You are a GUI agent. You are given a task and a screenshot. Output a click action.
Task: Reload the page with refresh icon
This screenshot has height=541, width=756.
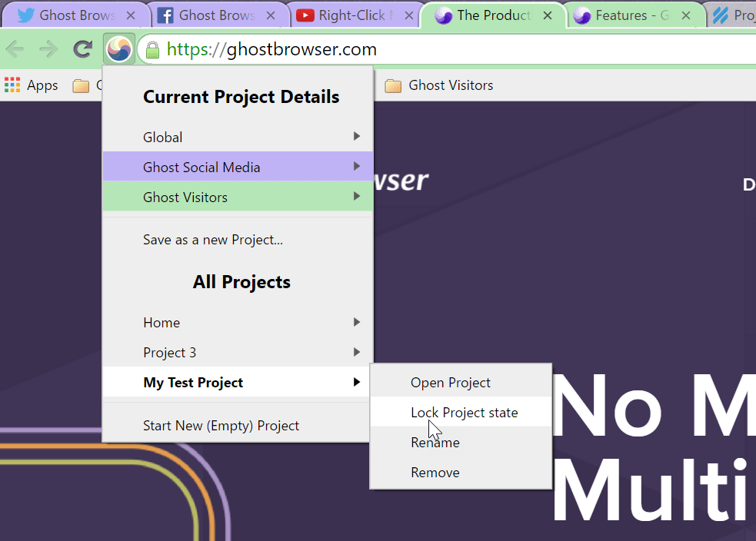(82, 48)
